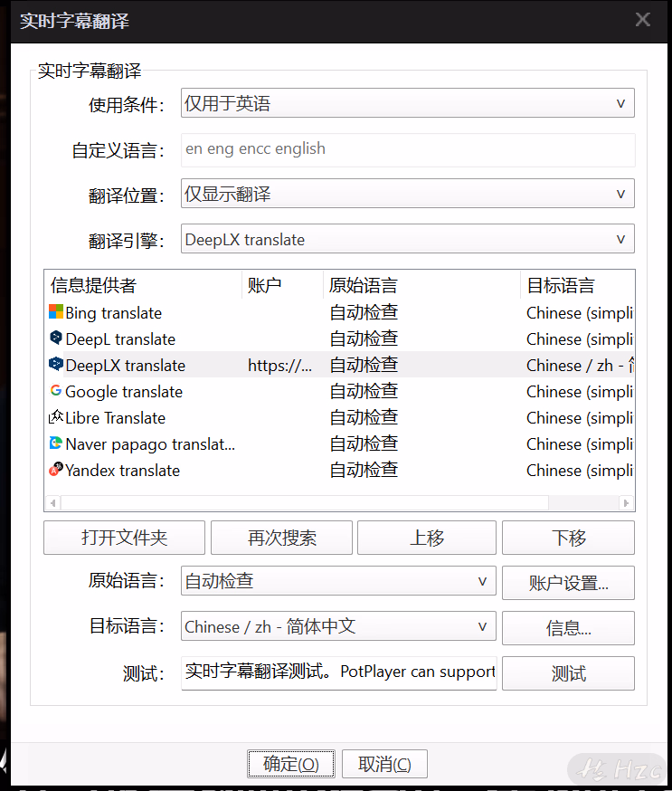Cancel with the 取消(C) button

click(x=384, y=764)
